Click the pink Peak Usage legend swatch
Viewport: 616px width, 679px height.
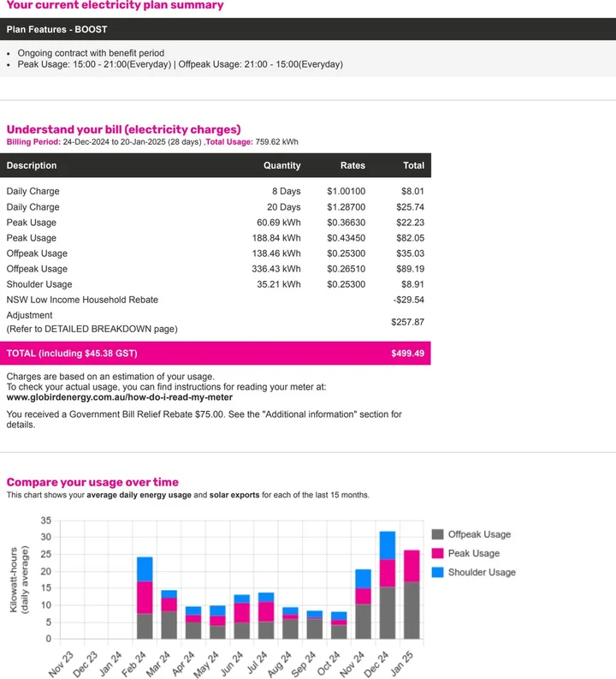(x=437, y=553)
